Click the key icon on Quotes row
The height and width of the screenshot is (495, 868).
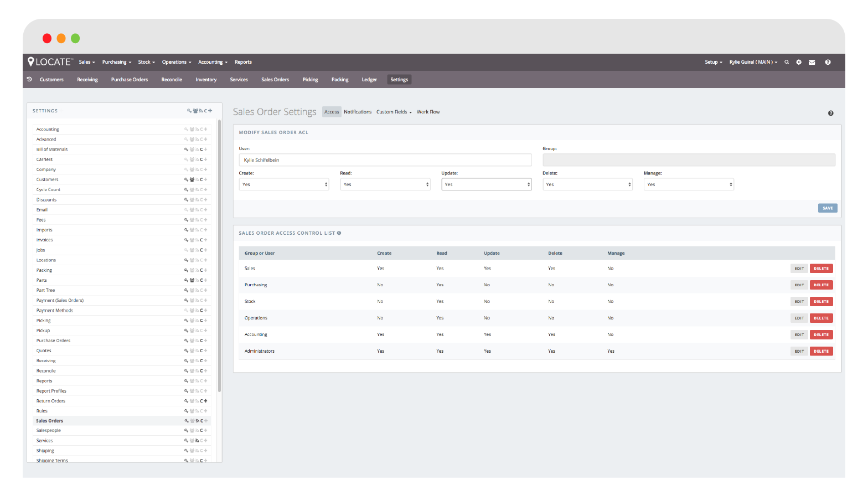[187, 350]
